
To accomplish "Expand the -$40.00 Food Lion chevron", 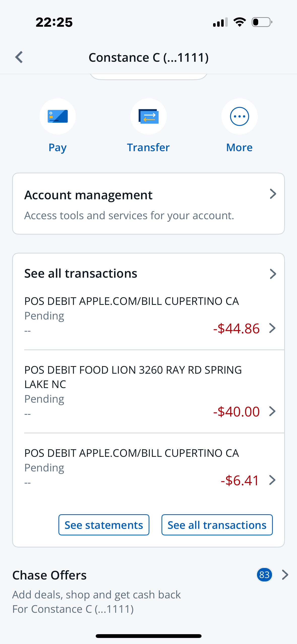I will pos(272,411).
